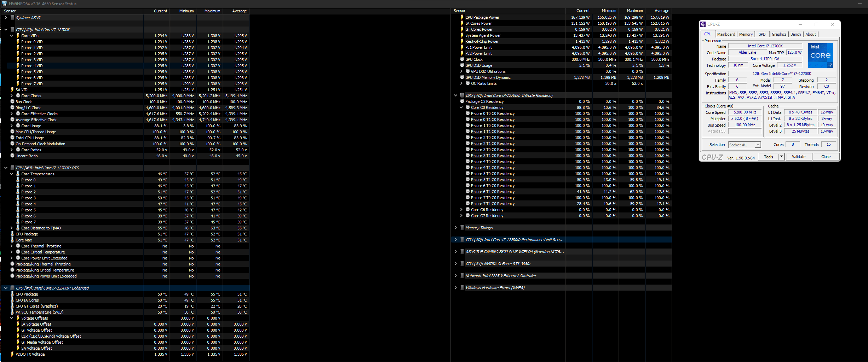
Task: Select the Network: Intel I225-V Ethernet Controller row
Action: [562, 276]
